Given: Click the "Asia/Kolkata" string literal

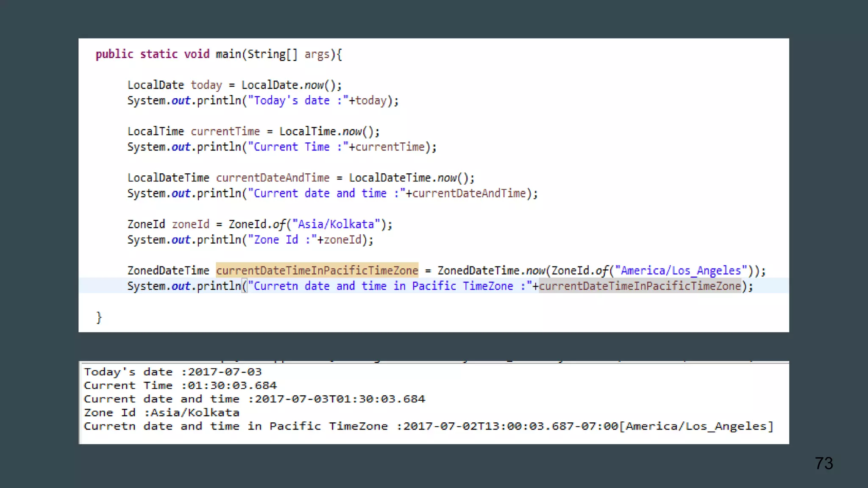Looking at the screenshot, I should click(336, 224).
